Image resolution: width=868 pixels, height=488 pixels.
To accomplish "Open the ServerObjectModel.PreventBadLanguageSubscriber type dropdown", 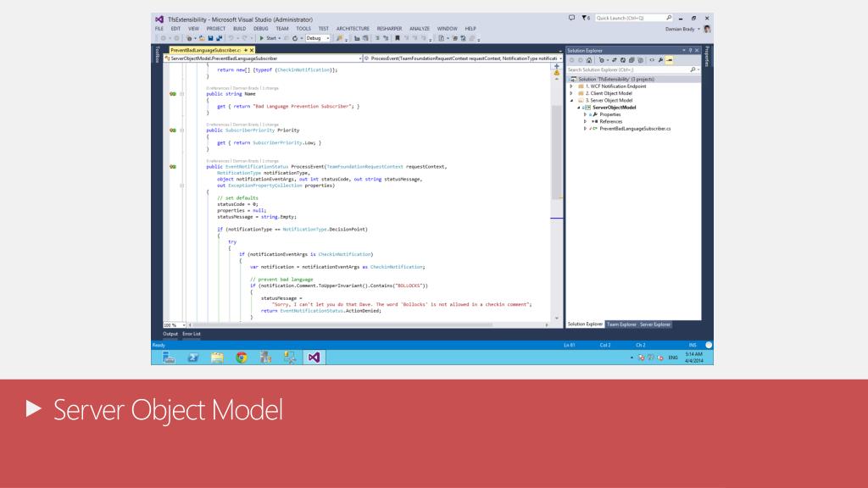I will click(x=263, y=58).
